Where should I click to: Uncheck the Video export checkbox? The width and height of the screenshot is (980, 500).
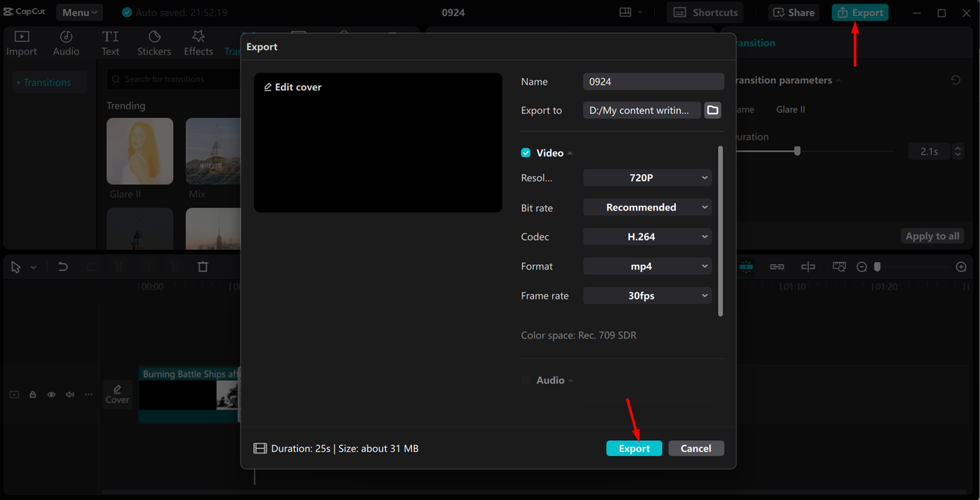click(525, 153)
